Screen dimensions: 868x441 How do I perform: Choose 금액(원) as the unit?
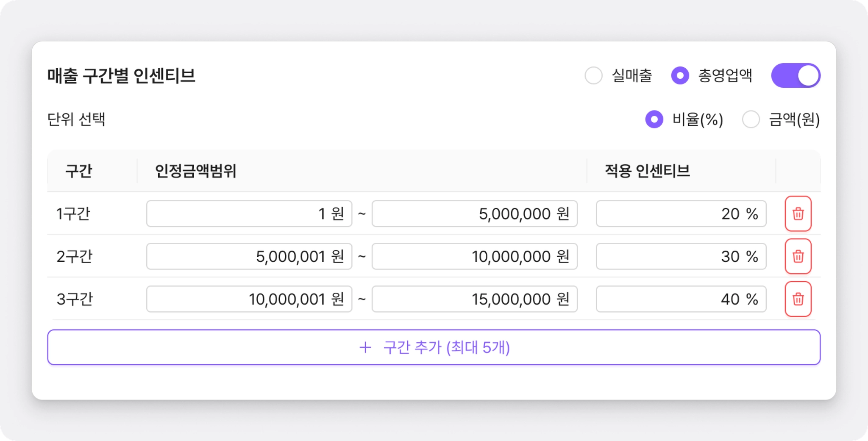pyautogui.click(x=751, y=119)
